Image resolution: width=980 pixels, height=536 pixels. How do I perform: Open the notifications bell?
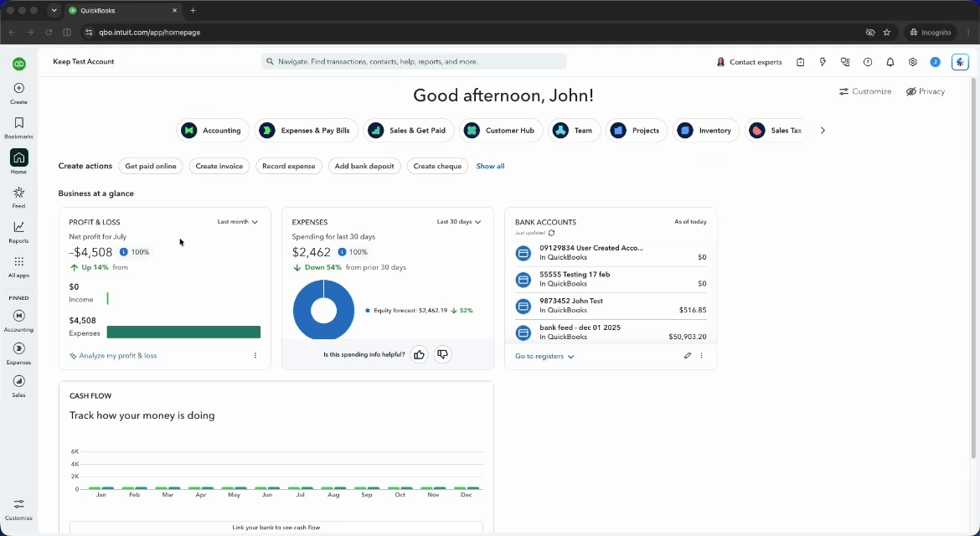(x=890, y=62)
